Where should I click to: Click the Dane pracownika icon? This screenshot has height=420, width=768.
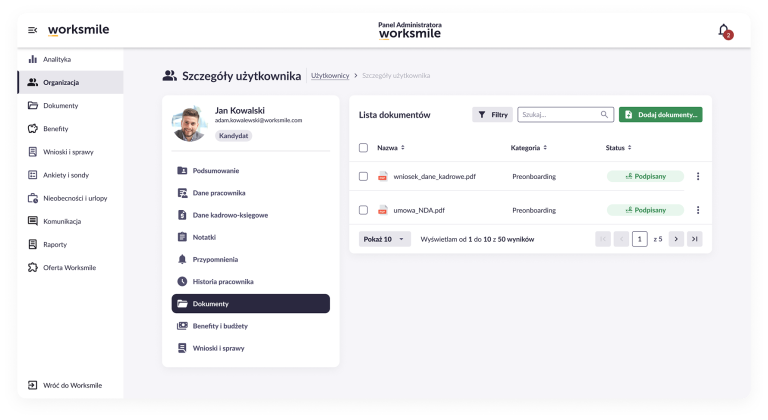(182, 193)
